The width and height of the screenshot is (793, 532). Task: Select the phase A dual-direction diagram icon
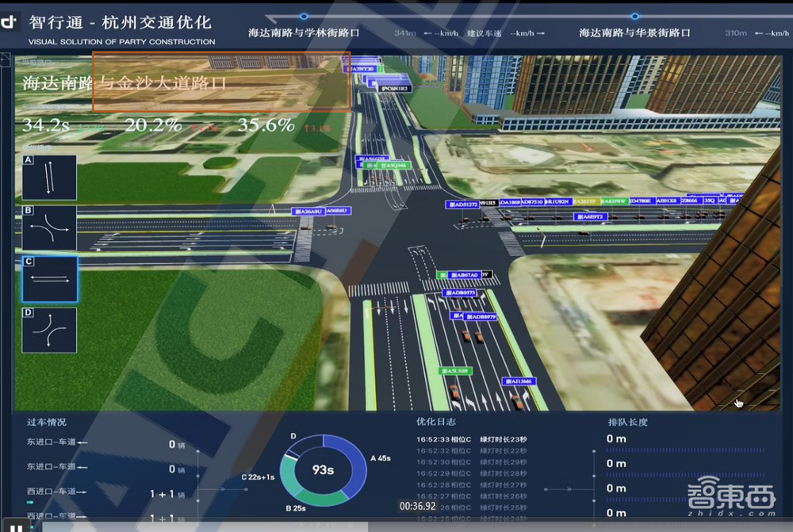pos(49,177)
